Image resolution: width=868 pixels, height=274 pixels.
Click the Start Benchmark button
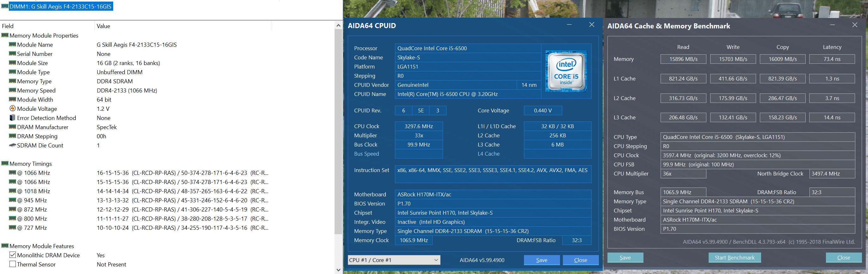click(x=735, y=258)
